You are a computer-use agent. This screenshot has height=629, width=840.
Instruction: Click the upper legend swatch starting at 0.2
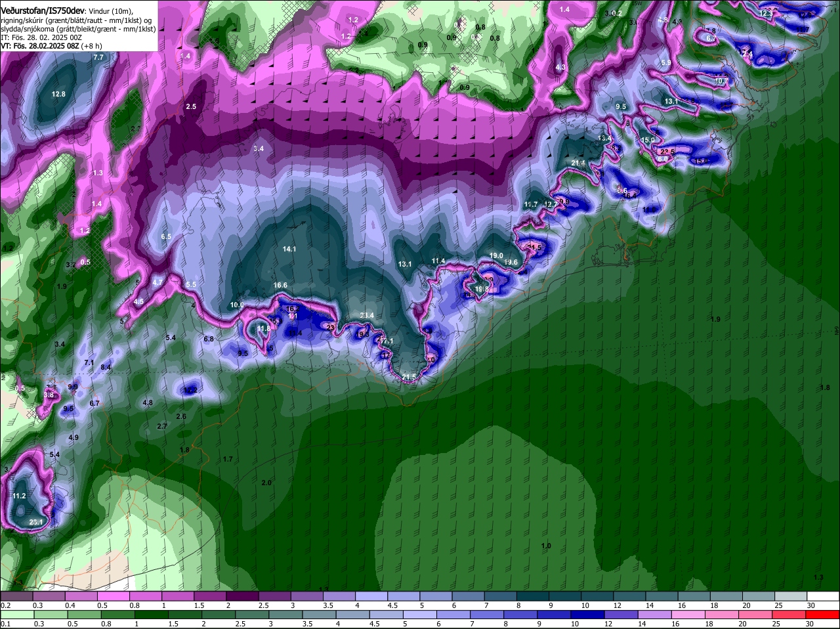16,596
